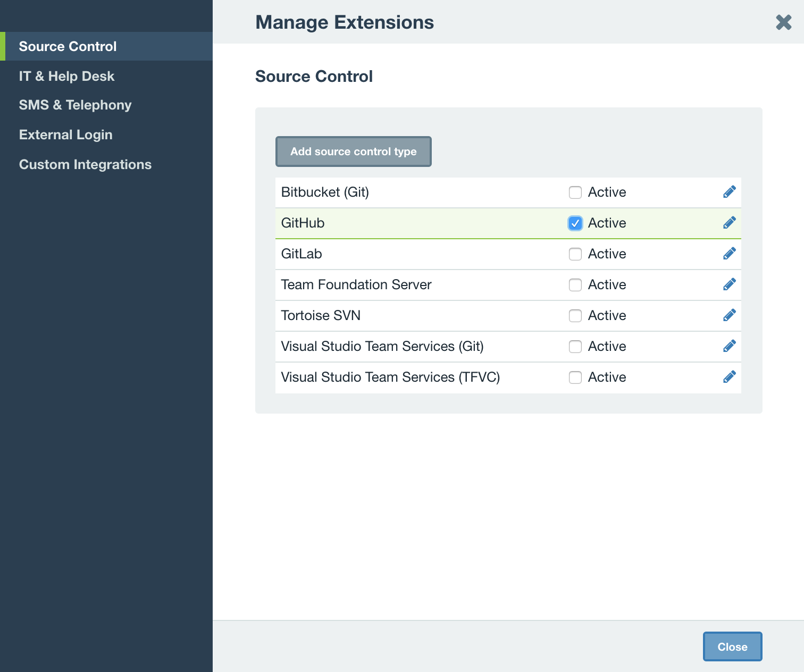Edit Visual Studio Team Services (TFVC) entry
Screen dimensions: 804x672
point(729,377)
